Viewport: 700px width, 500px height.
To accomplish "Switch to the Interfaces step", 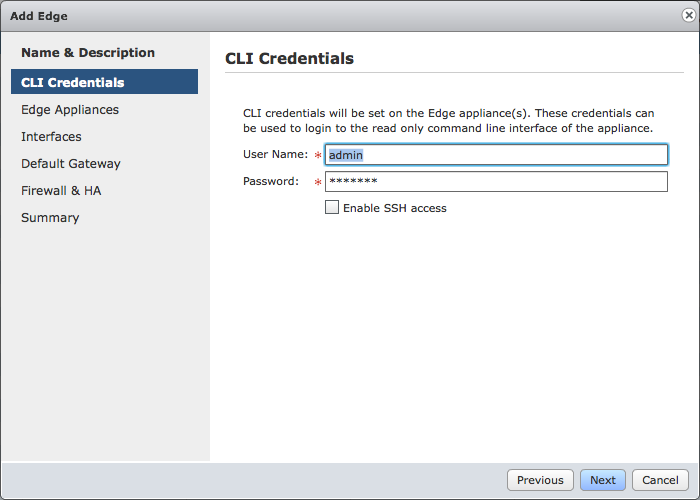I will click(51, 137).
